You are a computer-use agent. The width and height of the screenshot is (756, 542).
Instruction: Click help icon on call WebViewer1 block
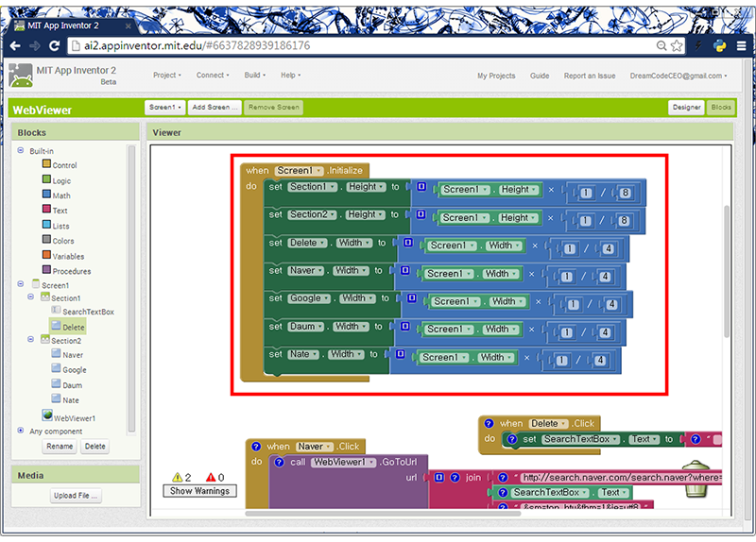279,462
